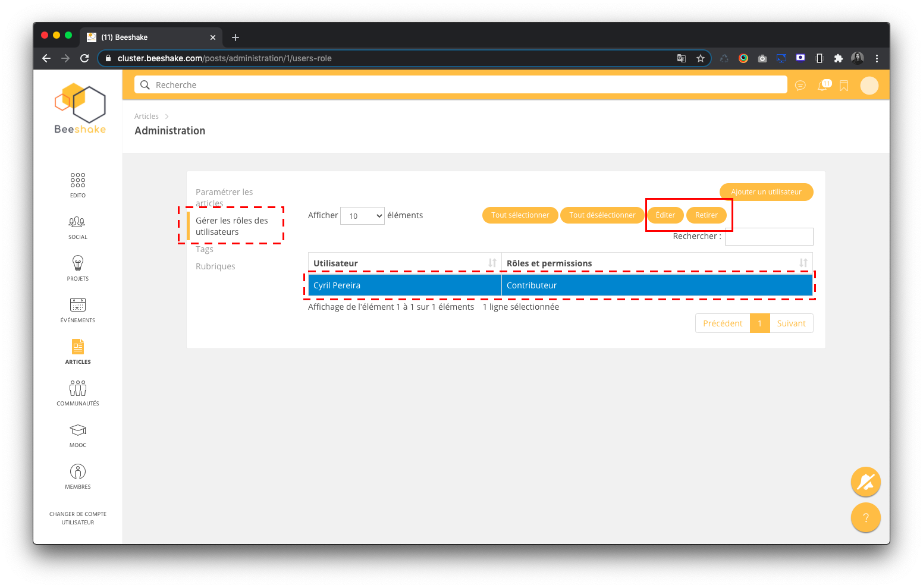Click the Beeshake logo
The height and width of the screenshot is (588, 923).
(80, 108)
